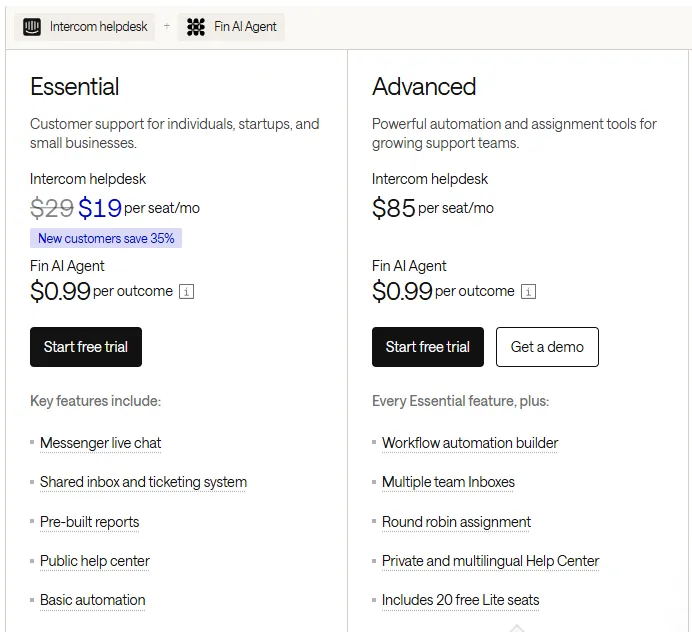
Task: Select the Intercom helpdesk tab label
Action: (x=98, y=27)
